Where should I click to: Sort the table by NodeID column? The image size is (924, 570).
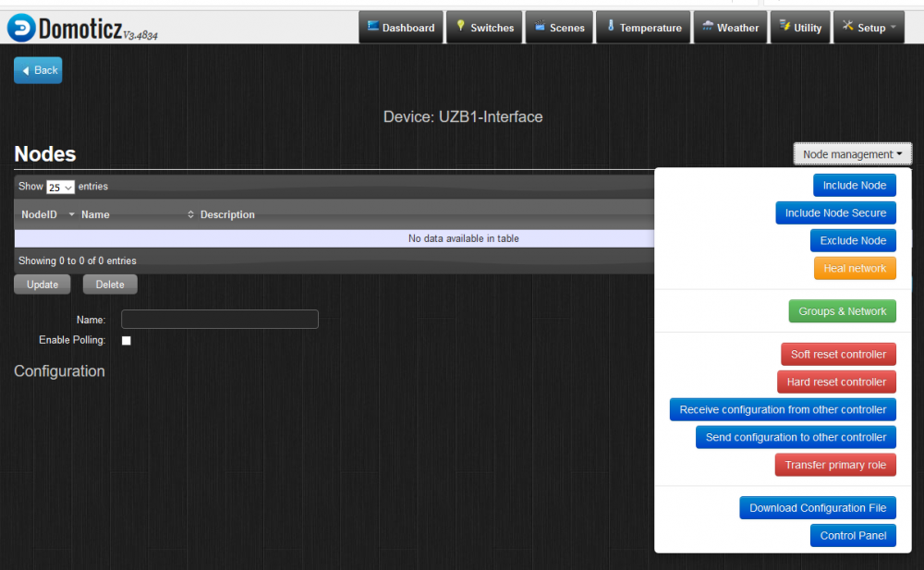point(38,214)
